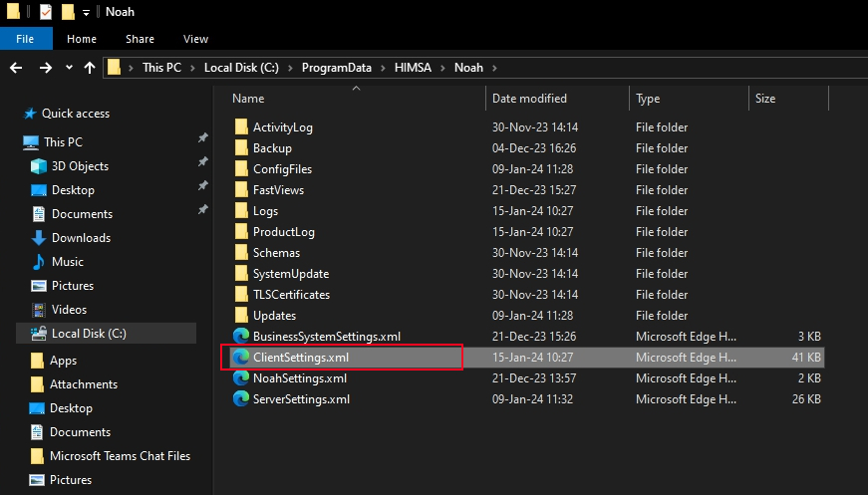This screenshot has width=868, height=495.
Task: Select the NoahSettings.xml file name
Action: 300,378
